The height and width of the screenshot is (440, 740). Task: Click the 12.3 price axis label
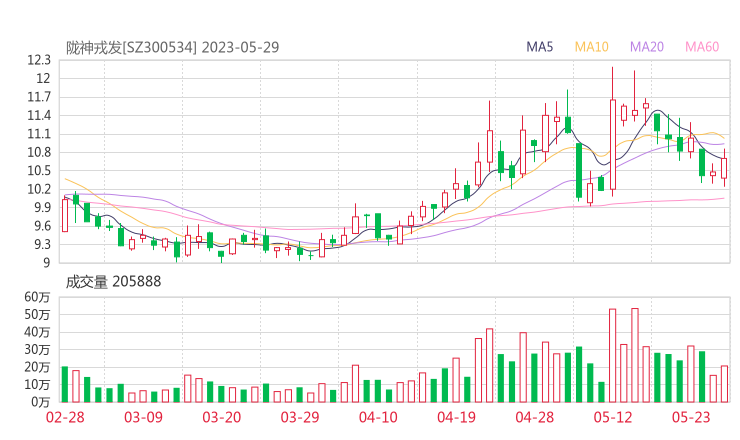pyautogui.click(x=39, y=60)
